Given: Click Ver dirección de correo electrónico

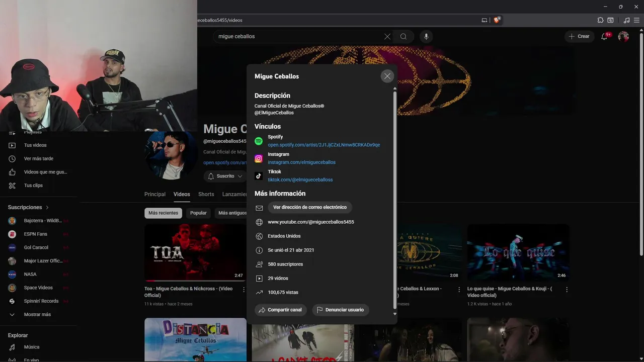Looking at the screenshot, I should coord(310,207).
